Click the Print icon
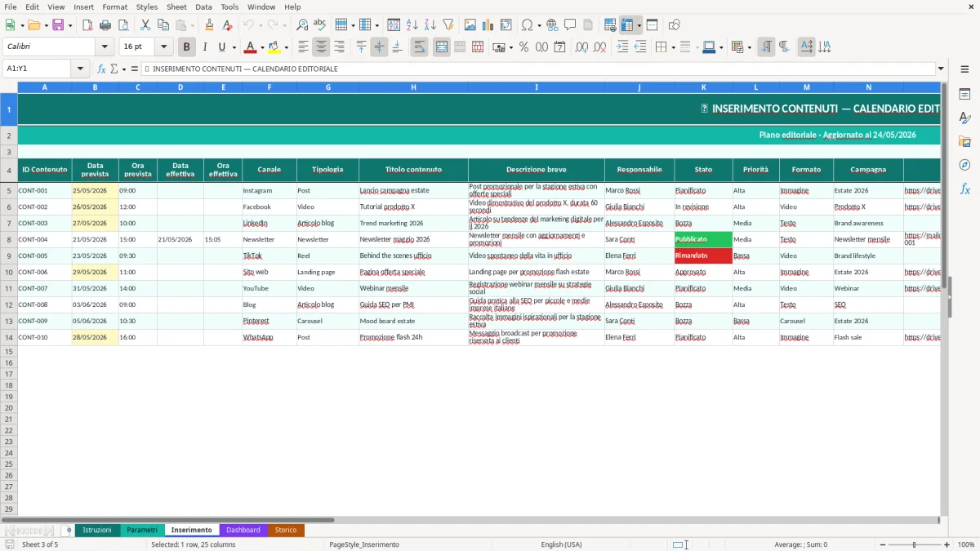Image resolution: width=980 pixels, height=551 pixels. pos(105,25)
